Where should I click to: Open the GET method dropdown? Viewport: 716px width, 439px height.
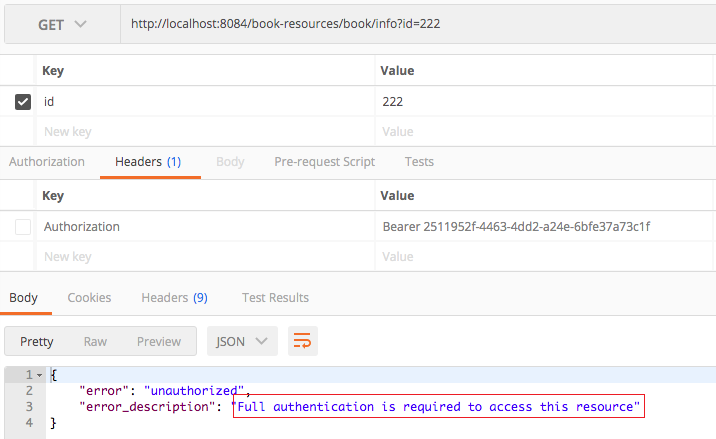[62, 24]
